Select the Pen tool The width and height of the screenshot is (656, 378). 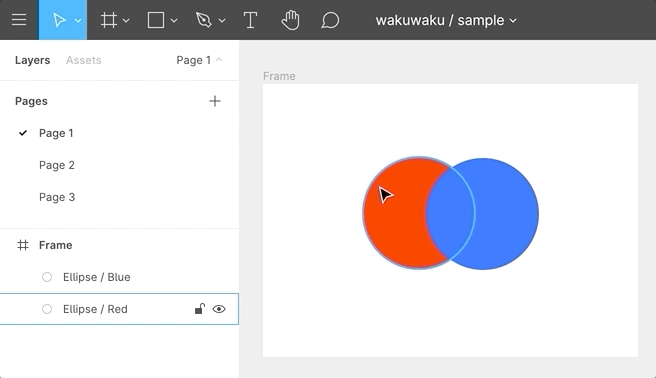(204, 20)
